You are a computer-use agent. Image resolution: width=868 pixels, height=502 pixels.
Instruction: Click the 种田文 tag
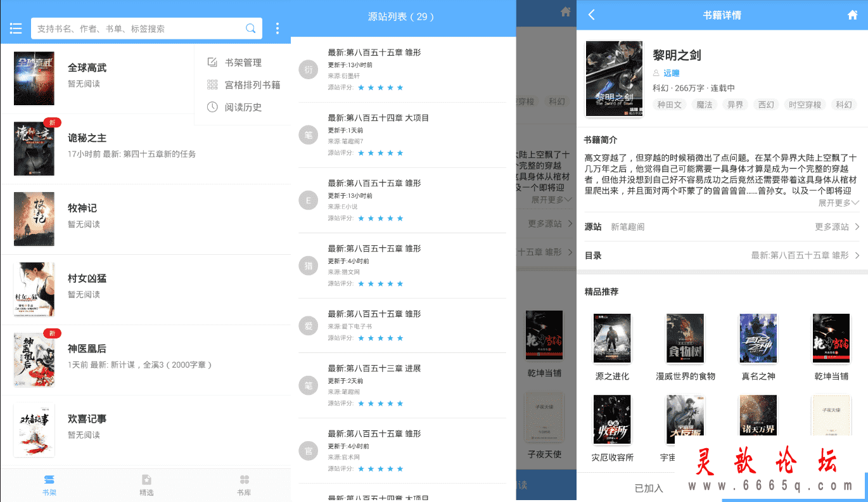[x=669, y=105]
